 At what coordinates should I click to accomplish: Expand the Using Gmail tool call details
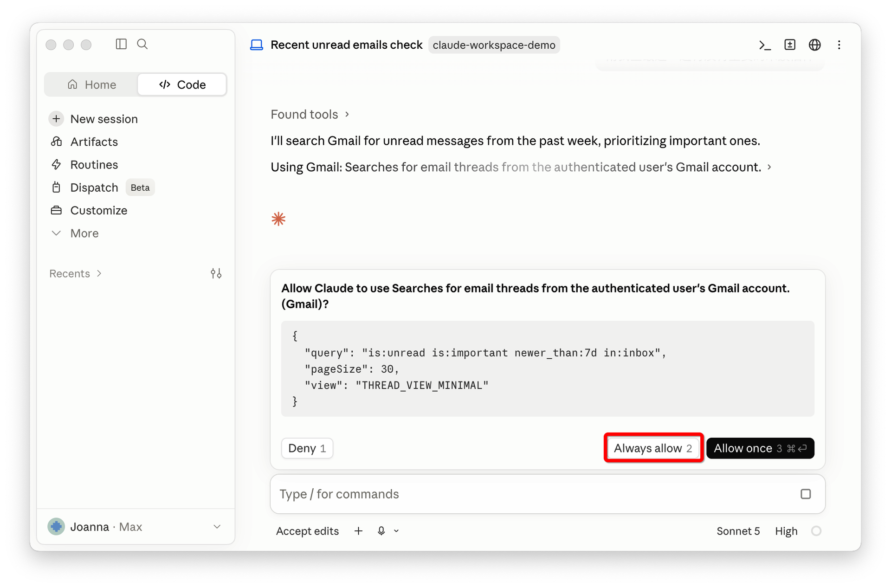pyautogui.click(x=521, y=167)
